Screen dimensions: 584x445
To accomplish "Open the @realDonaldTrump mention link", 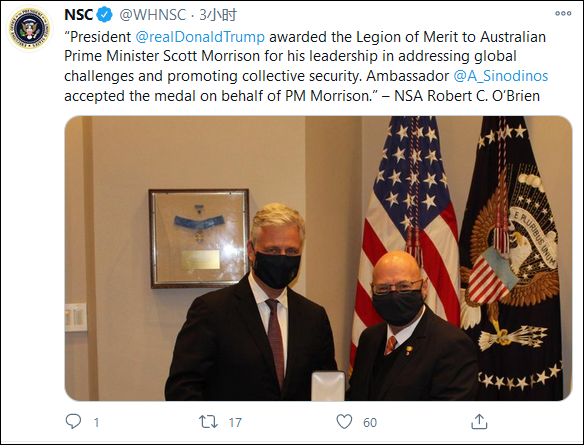I will pos(200,37).
